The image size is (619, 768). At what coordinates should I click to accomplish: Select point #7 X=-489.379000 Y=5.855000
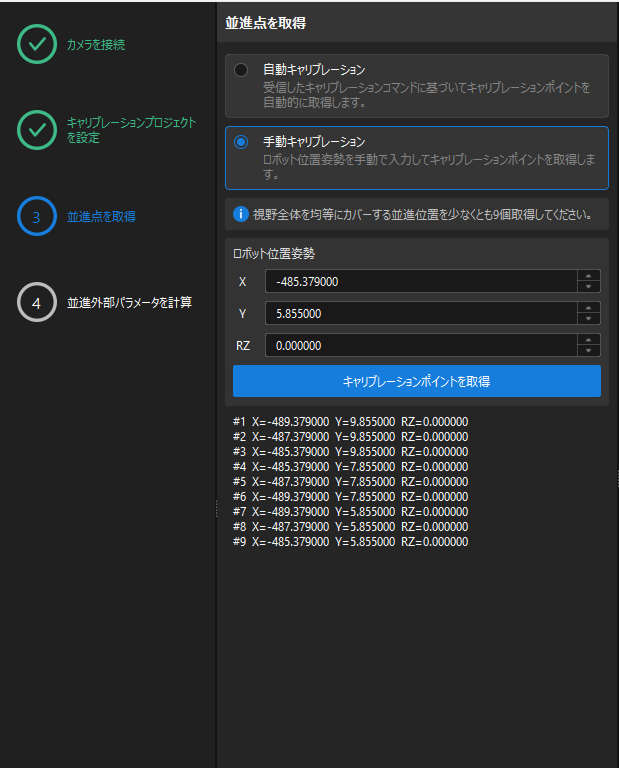pyautogui.click(x=351, y=512)
